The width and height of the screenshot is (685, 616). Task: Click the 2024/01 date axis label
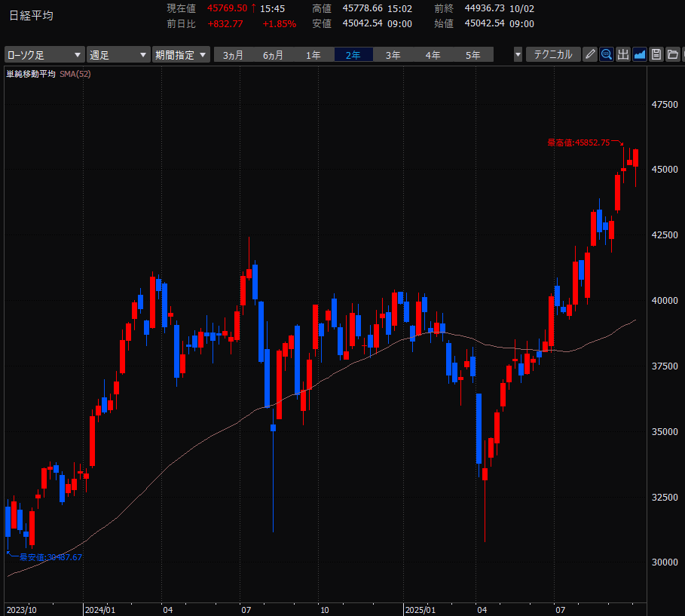(100, 610)
